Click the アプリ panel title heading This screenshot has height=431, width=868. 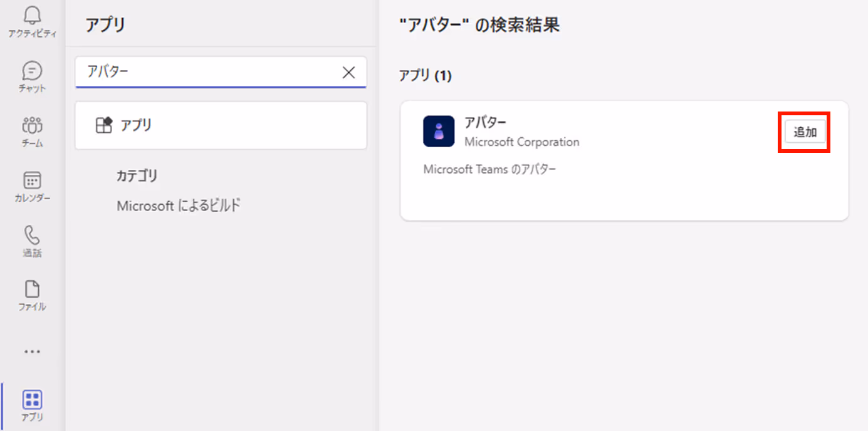105,25
